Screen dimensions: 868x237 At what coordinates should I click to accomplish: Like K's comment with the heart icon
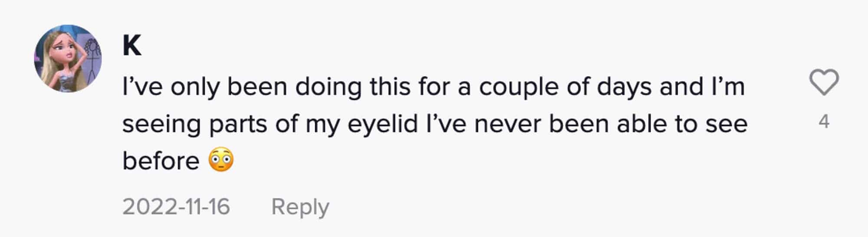tap(824, 82)
